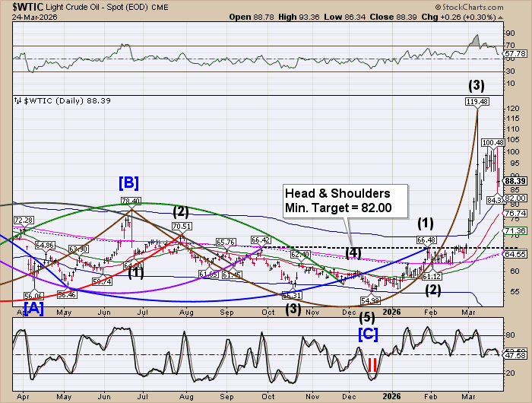
Task: Click the blue [B] wave label
Action: [x=128, y=182]
